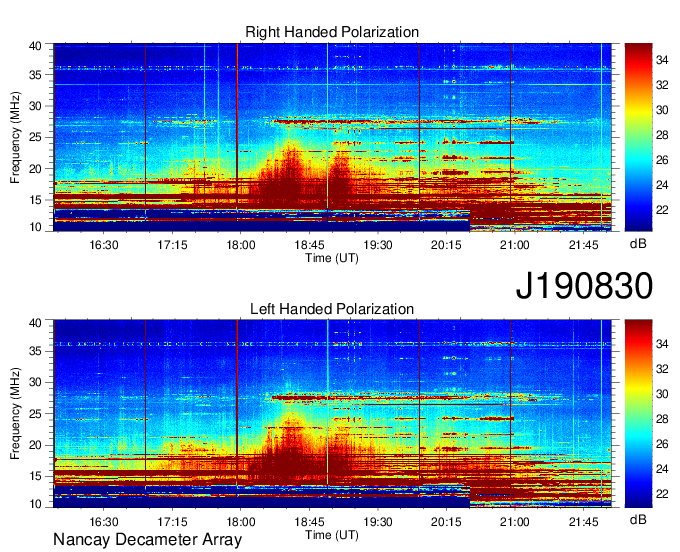
Task: Click the Right Handed plot's color bar
Action: pos(638,137)
